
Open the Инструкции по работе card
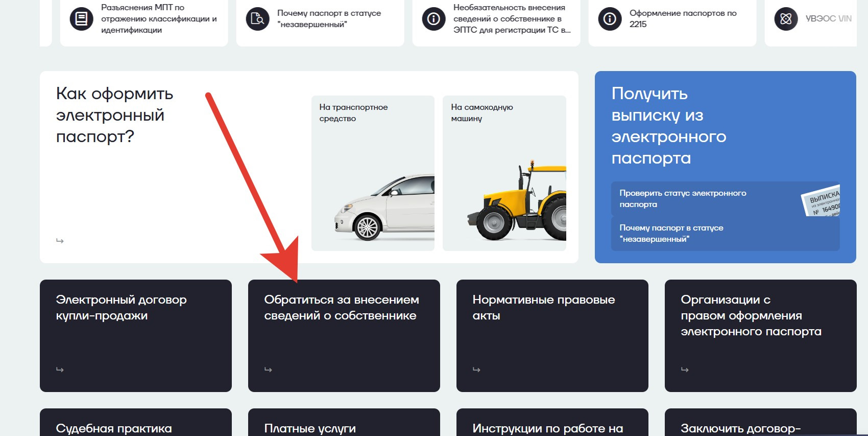552,423
